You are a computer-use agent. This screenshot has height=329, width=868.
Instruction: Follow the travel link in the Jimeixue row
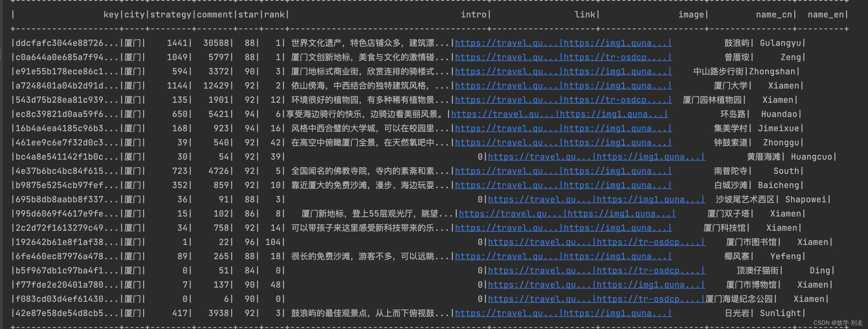(x=507, y=128)
